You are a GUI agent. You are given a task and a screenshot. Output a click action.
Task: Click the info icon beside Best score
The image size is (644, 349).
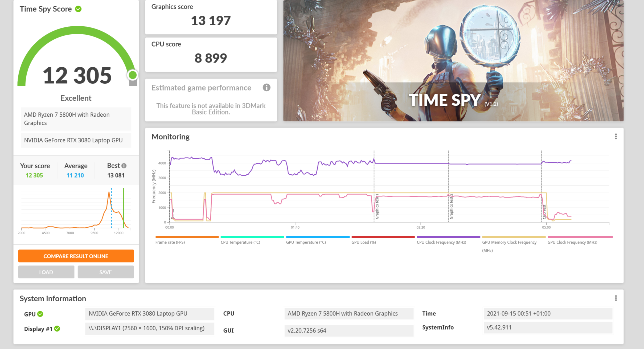point(124,166)
